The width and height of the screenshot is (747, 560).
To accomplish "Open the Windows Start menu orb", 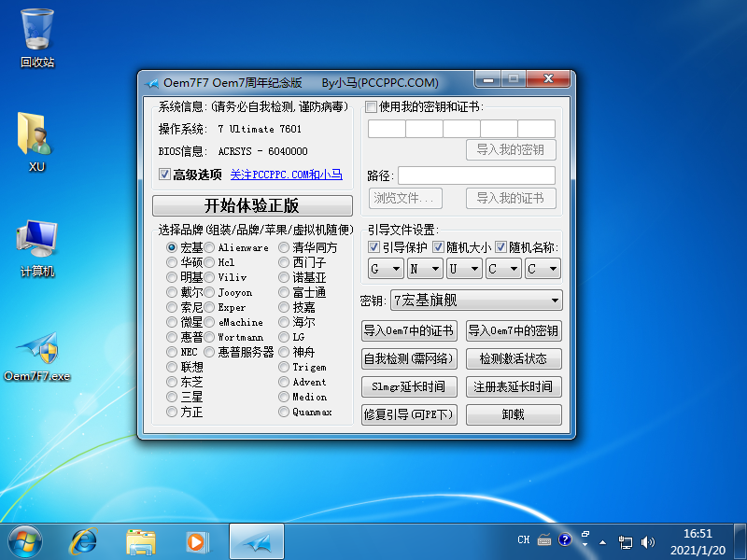I will pyautogui.click(x=25, y=539).
